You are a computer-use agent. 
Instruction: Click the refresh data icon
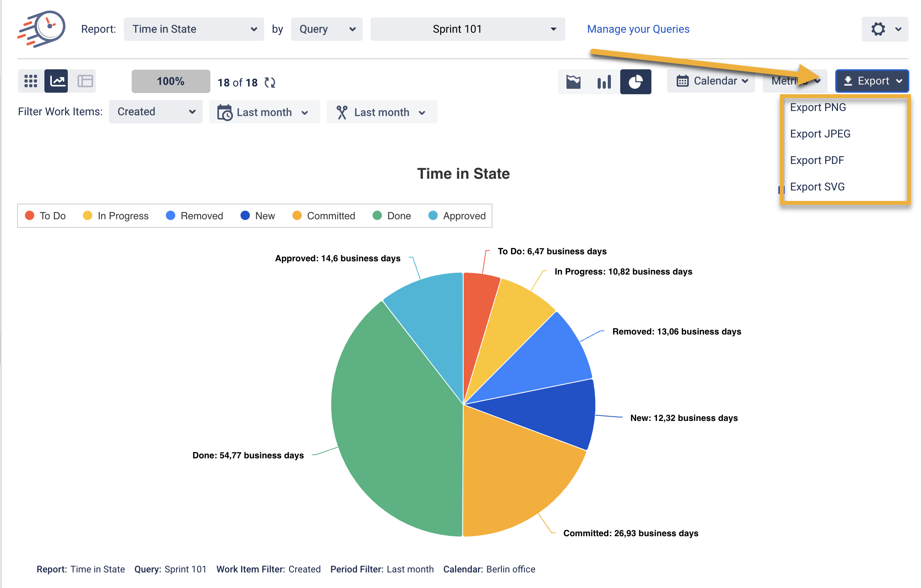coord(270,83)
